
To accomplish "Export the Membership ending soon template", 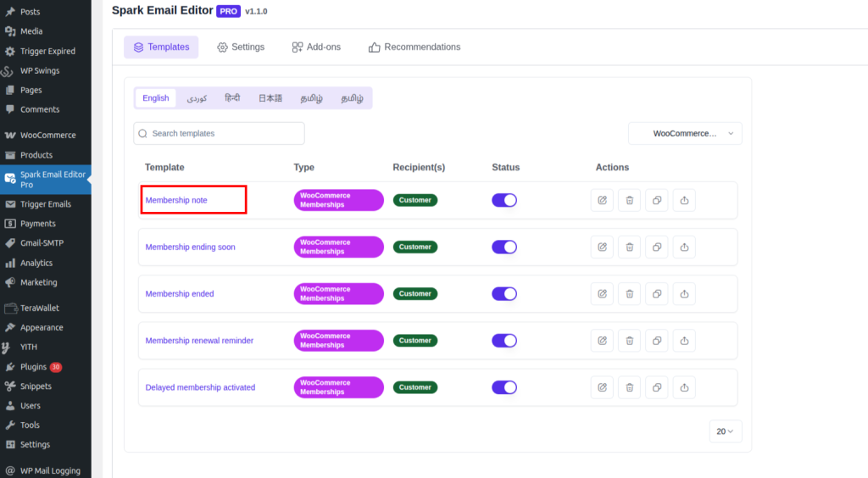I will click(684, 247).
